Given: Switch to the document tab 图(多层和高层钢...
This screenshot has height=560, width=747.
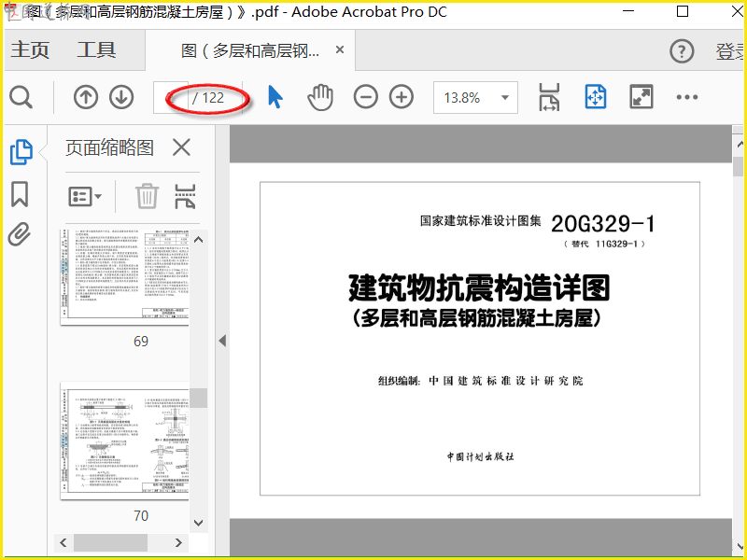Looking at the screenshot, I should tap(250, 50).
